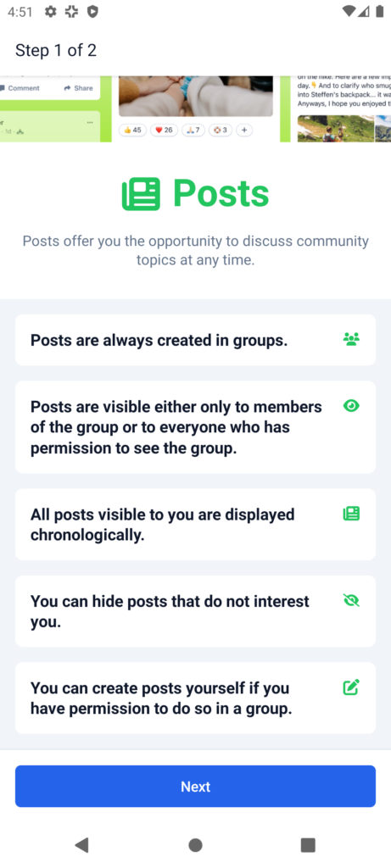Tap the Share link in preview

click(79, 88)
